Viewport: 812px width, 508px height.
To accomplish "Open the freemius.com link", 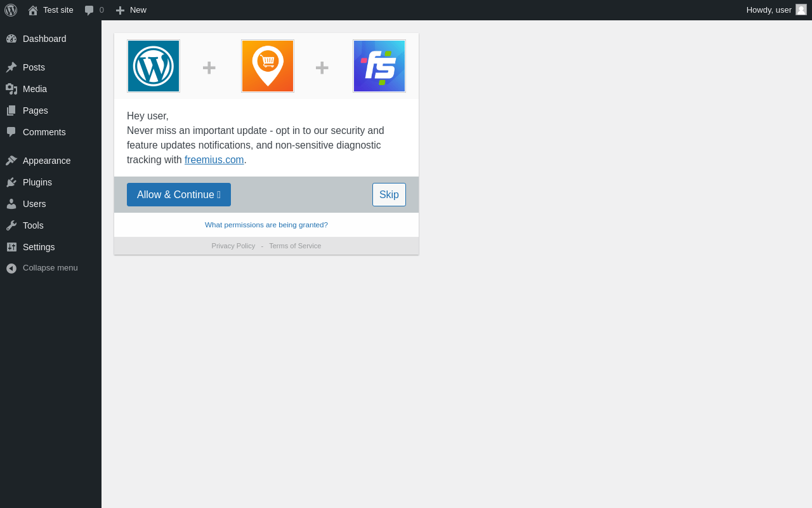I will 214,160.
